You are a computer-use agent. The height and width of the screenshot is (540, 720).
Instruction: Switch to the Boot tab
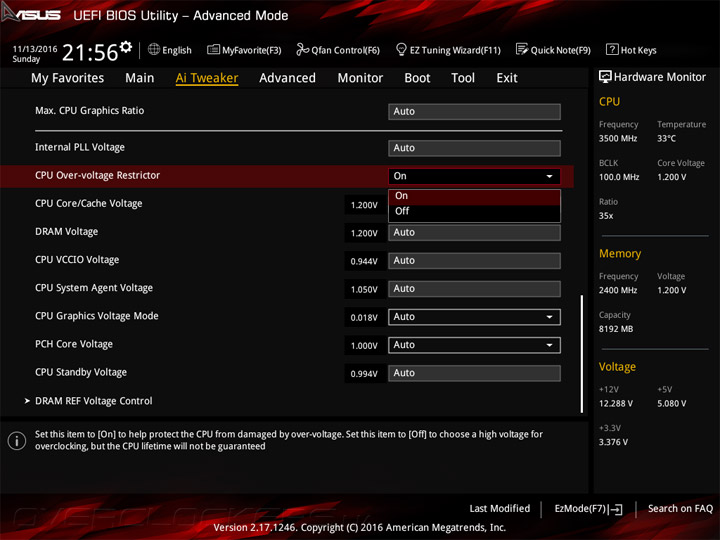[417, 78]
